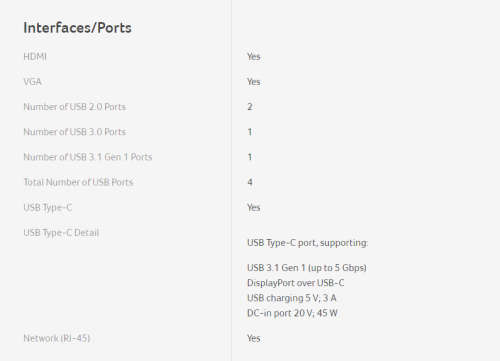Click the Yes value next to VGA
The image size is (500, 361).
pos(254,82)
